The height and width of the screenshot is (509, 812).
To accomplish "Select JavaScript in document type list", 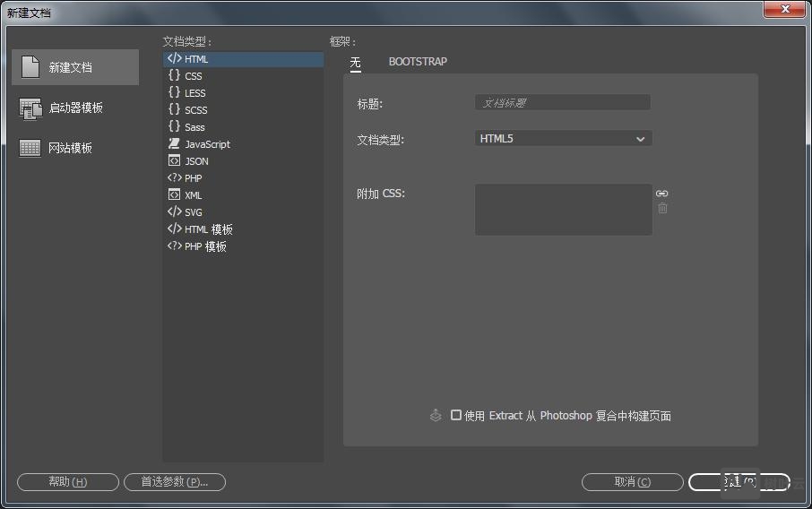I will coord(244,144).
